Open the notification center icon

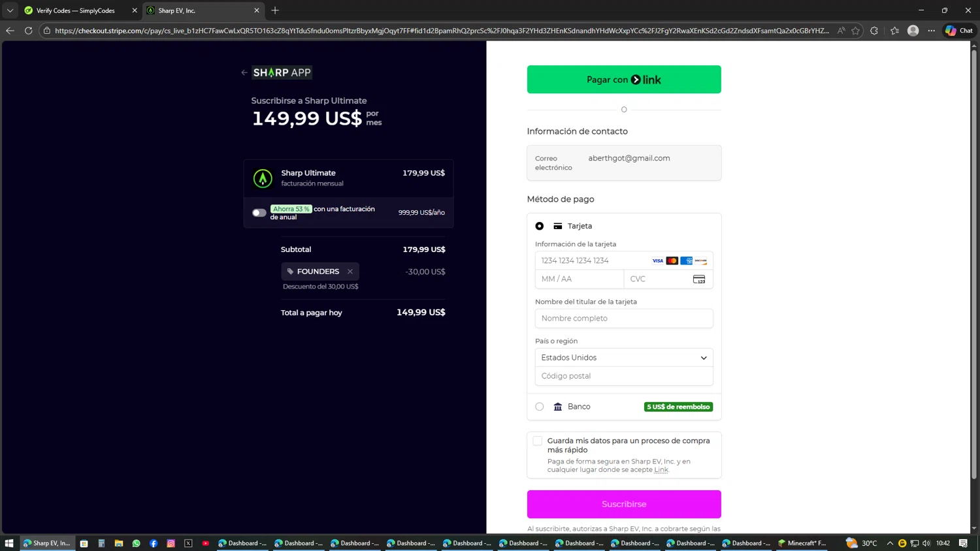click(963, 543)
